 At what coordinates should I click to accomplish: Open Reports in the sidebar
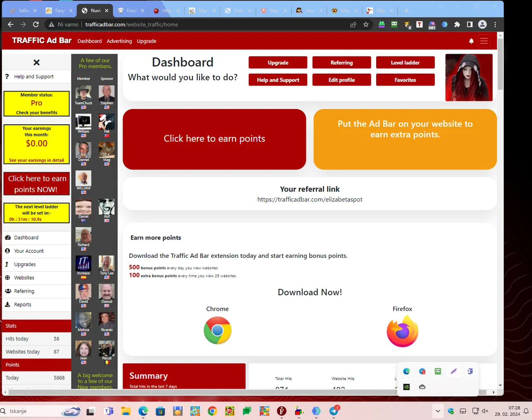tap(37, 304)
